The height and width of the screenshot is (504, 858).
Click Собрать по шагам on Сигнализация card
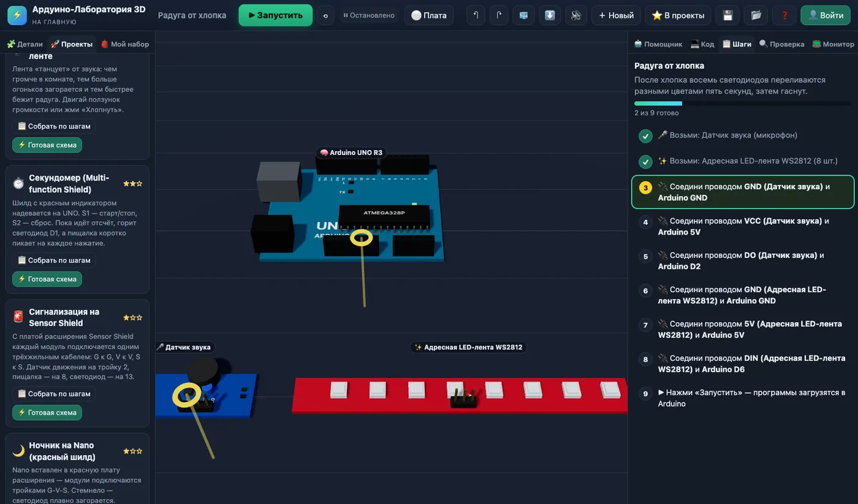coord(54,394)
